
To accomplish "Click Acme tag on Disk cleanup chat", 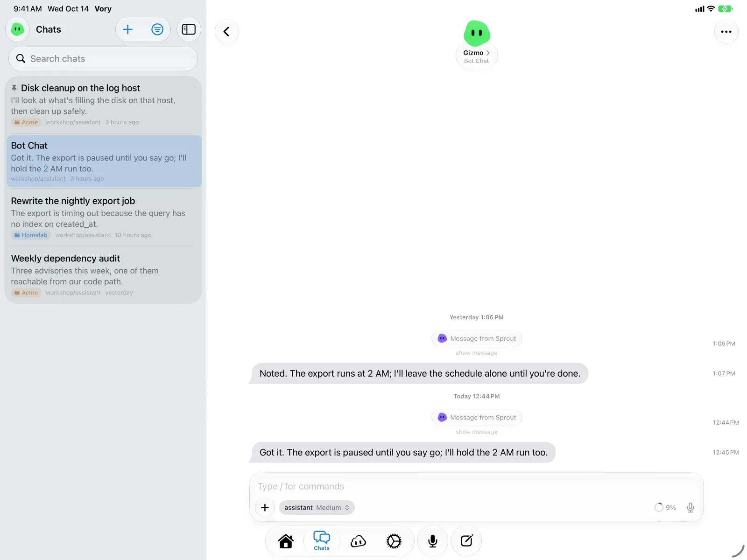I will pyautogui.click(x=26, y=122).
